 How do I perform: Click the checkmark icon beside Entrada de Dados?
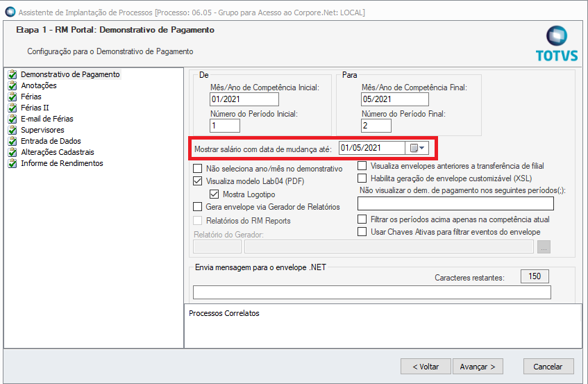pos(12,142)
